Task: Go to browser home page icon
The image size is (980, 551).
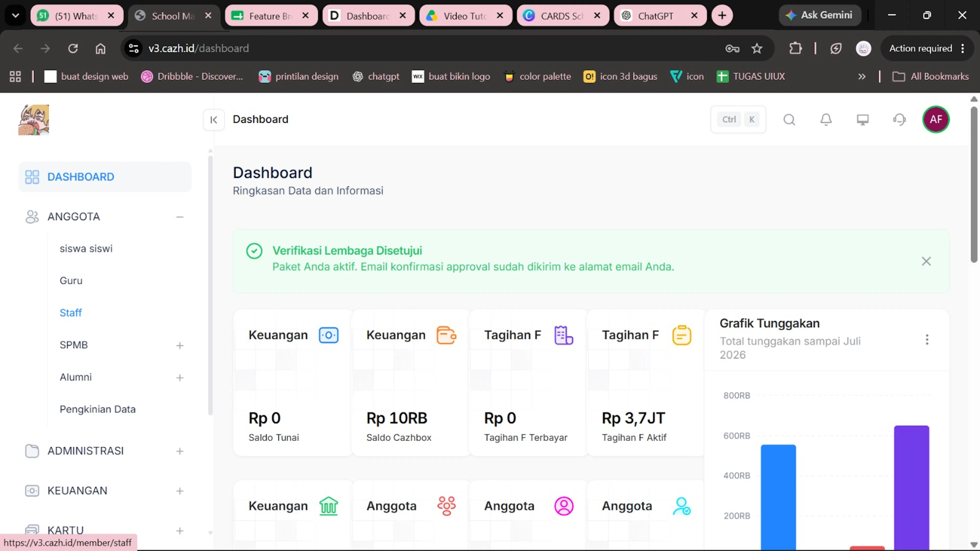Action: [101, 48]
